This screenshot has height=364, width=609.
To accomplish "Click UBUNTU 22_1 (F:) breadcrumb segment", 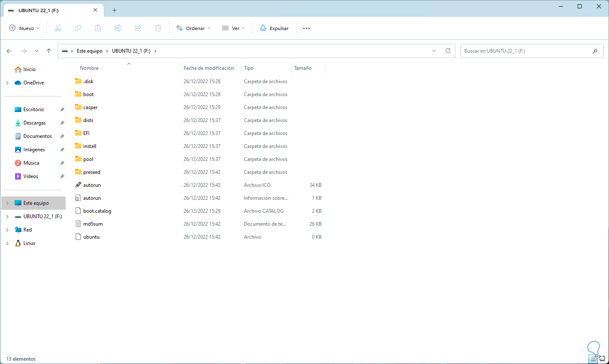I will point(131,51).
